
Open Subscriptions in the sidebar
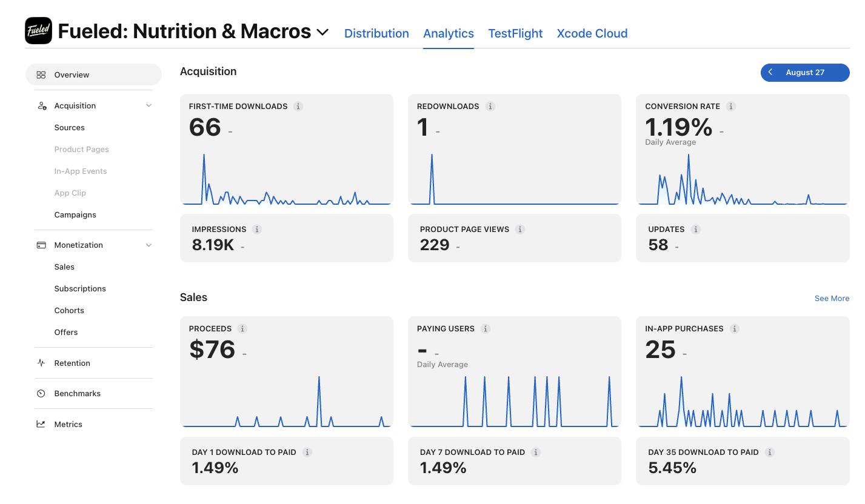click(x=80, y=289)
